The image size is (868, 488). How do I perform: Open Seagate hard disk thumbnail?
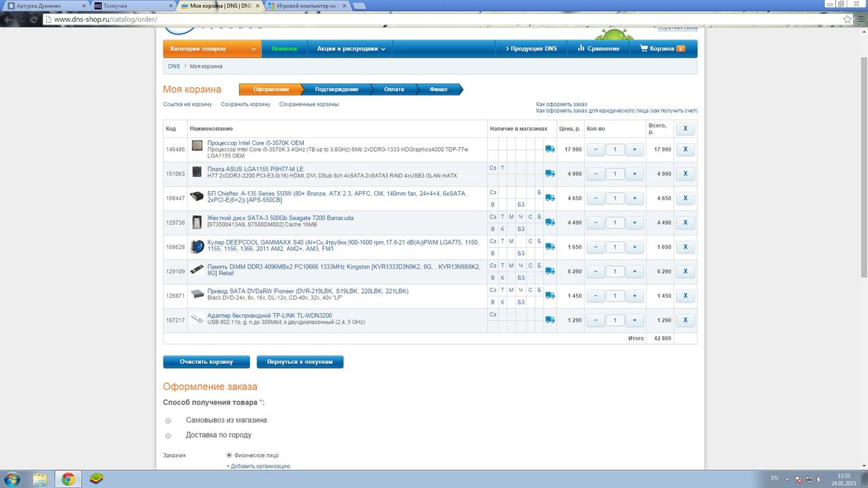pos(197,222)
